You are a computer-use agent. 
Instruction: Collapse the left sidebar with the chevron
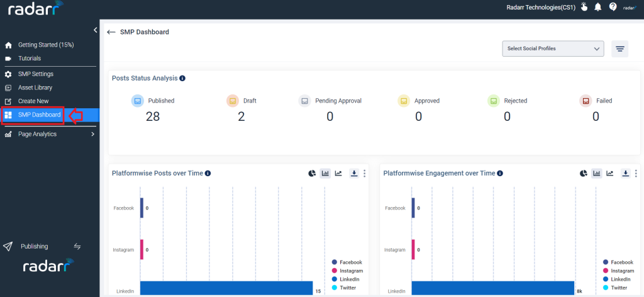point(95,30)
